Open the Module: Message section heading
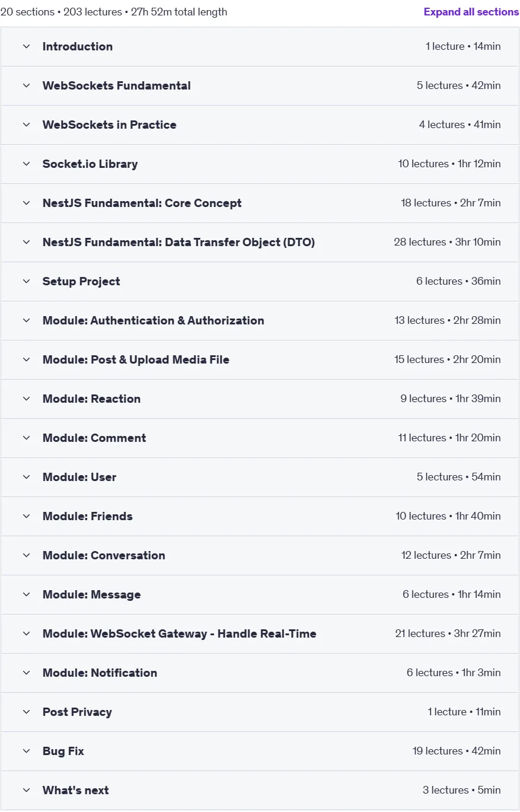 [x=92, y=594]
